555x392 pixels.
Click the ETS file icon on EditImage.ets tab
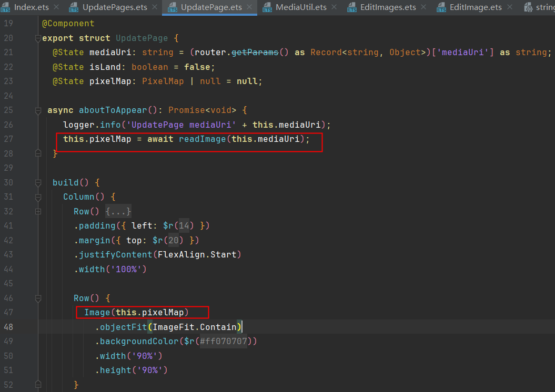pos(441,7)
